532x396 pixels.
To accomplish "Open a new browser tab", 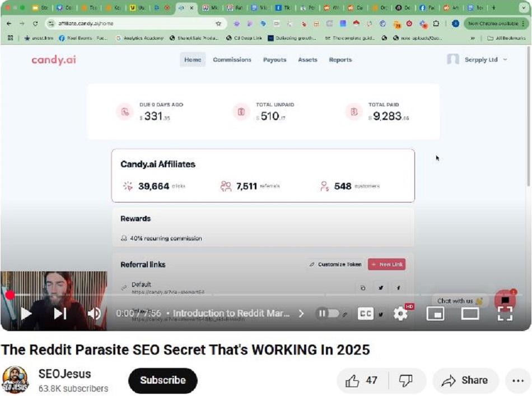I will pos(494,7).
